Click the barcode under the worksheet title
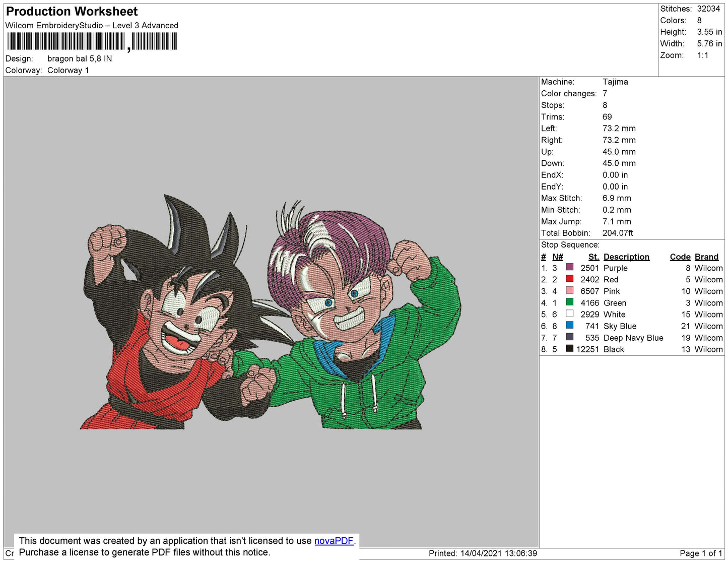Image resolution: width=728 pixels, height=563 pixels. 92,41
